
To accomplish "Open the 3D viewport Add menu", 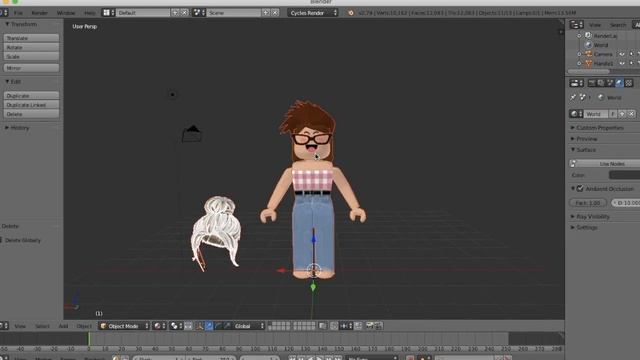I will (x=63, y=326).
